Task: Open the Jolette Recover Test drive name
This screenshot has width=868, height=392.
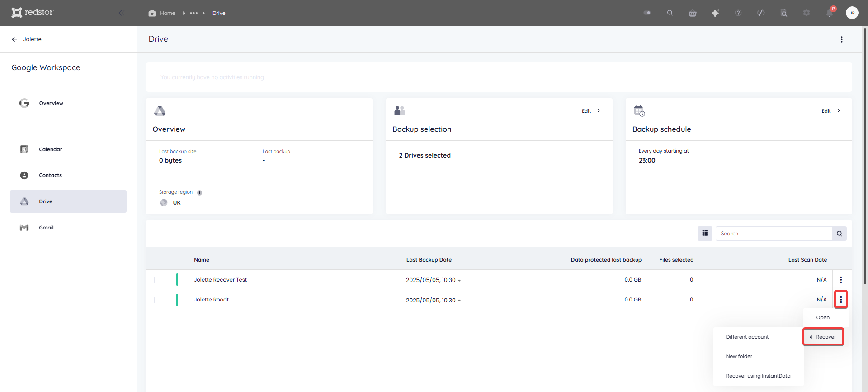Action: [x=221, y=280]
